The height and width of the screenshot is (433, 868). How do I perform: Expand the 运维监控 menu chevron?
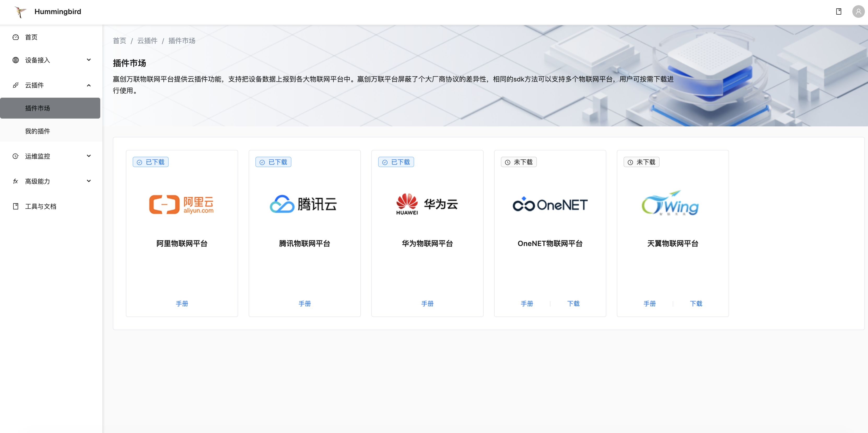89,156
